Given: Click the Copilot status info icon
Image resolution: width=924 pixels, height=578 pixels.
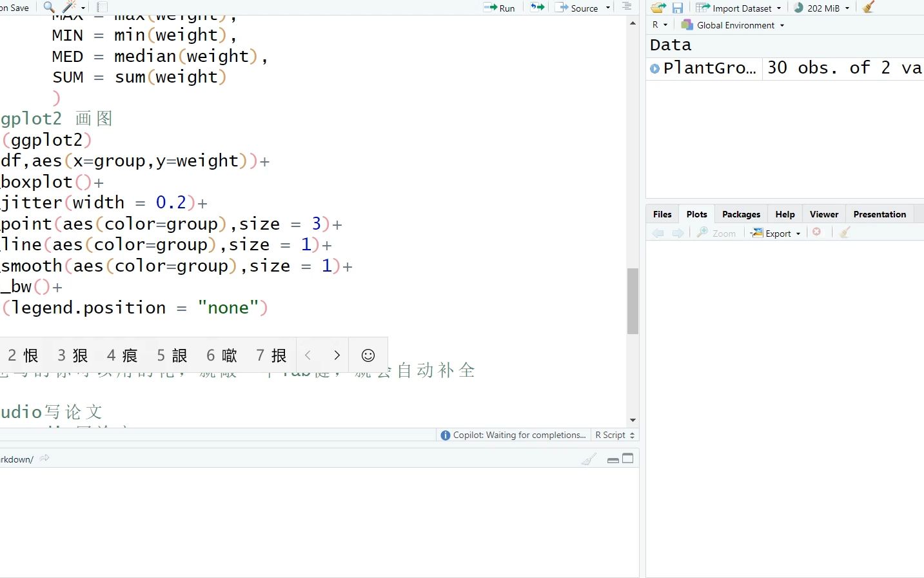Looking at the screenshot, I should [446, 435].
